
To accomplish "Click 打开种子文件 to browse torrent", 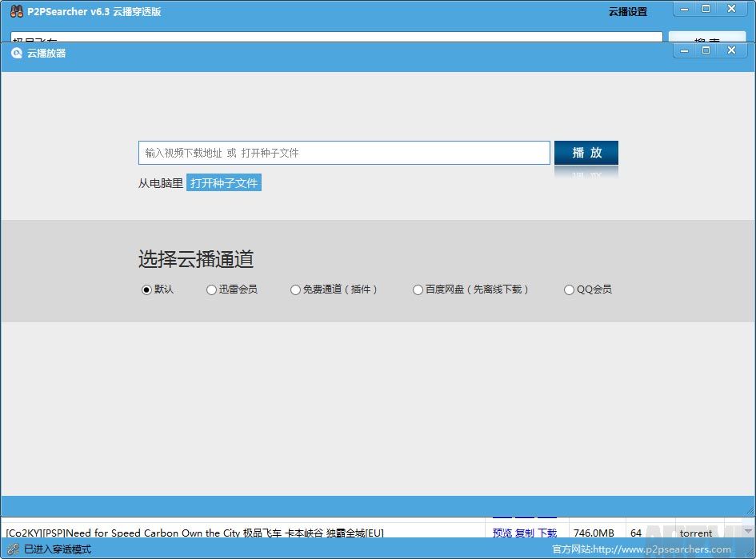I will coord(224,183).
